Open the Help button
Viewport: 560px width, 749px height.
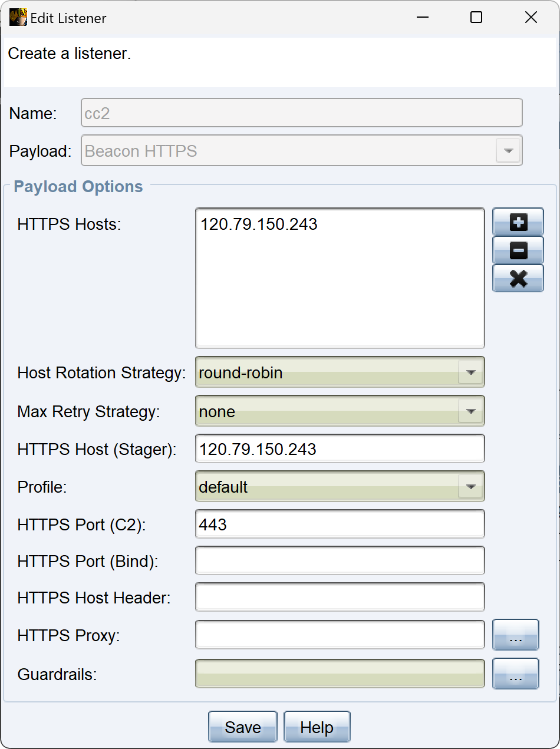317,727
